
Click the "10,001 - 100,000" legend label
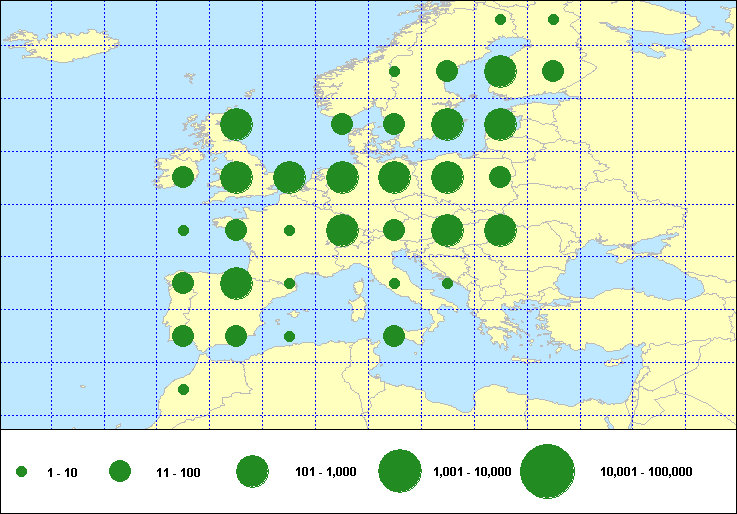(x=646, y=472)
